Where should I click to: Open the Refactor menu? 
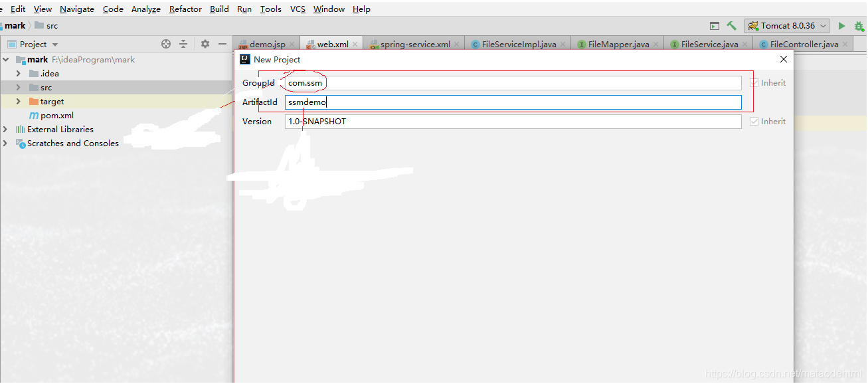[x=185, y=9]
